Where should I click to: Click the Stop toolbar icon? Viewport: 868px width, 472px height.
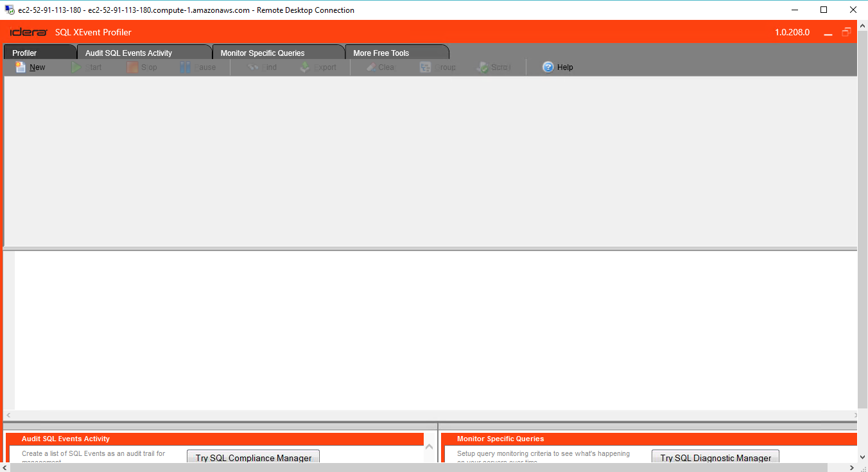132,67
